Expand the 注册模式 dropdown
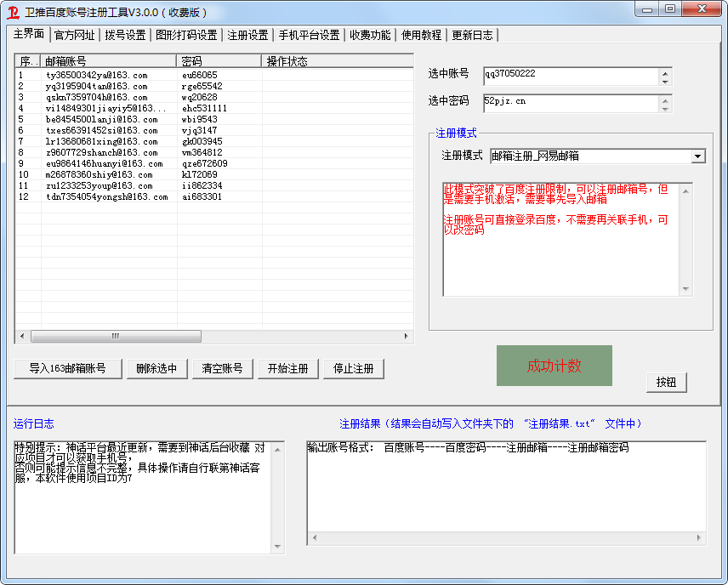728x585 pixels. point(697,156)
